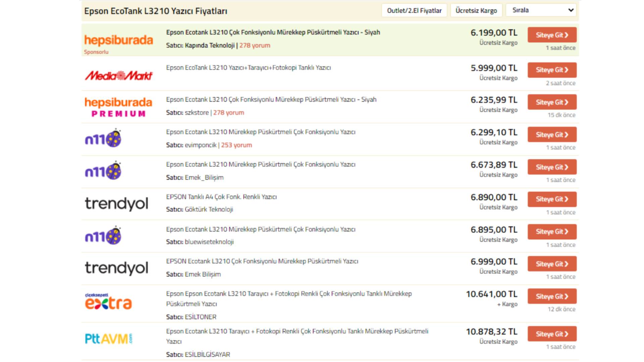The height and width of the screenshot is (362, 644).
Task: Click the 6.890,00 TL price
Action: click(x=494, y=197)
